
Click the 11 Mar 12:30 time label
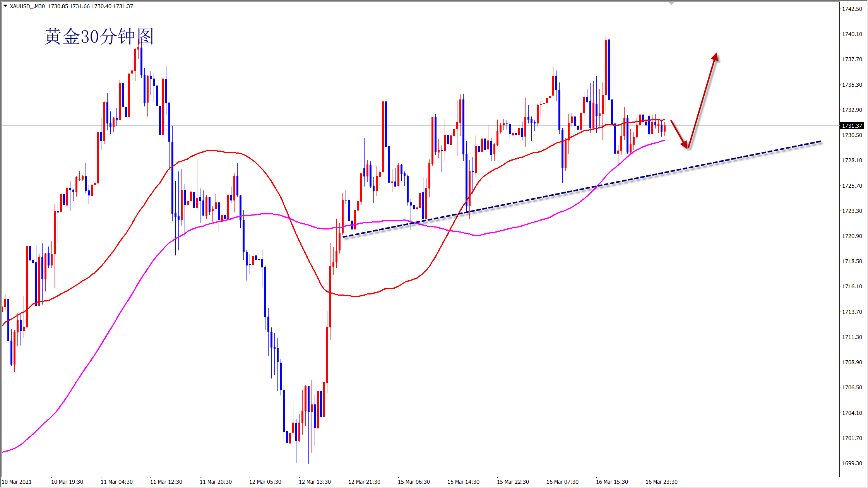(166, 482)
